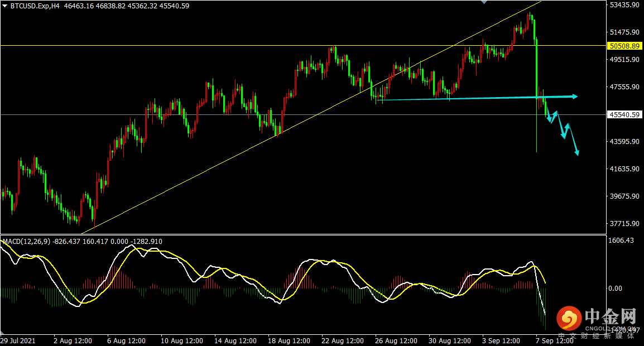This screenshot has height=346, width=644.
Task: Select the MACD(12,26,9) indicator label
Action: (x=26, y=242)
